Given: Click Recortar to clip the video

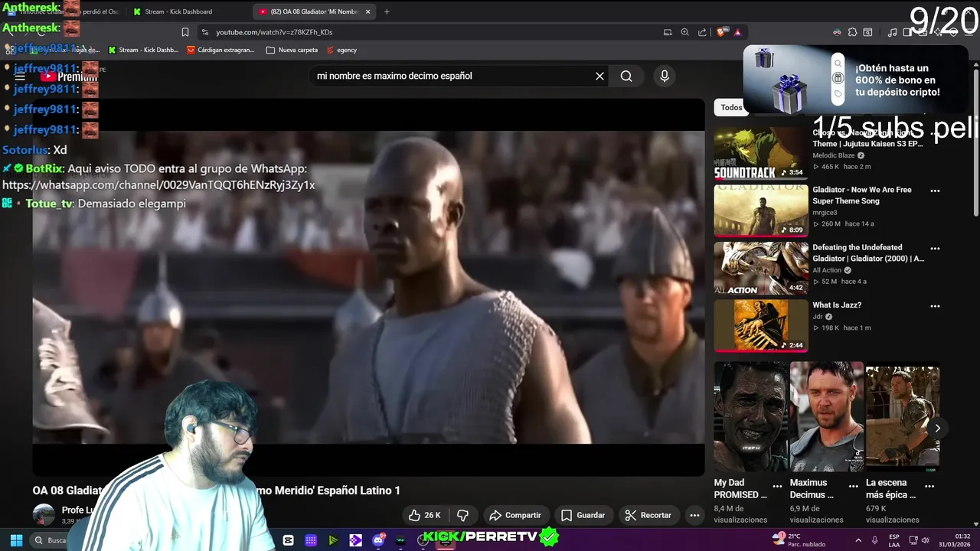Looking at the screenshot, I should [648, 515].
